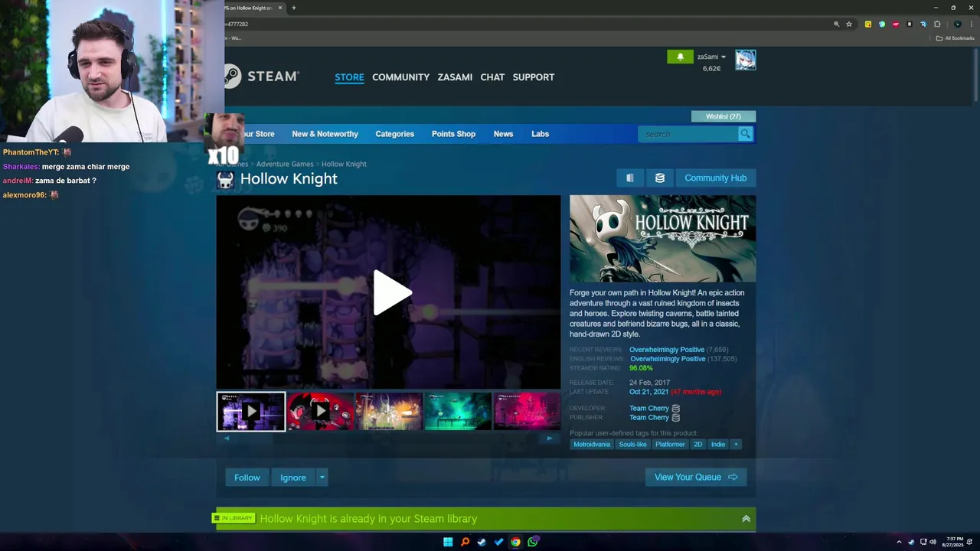Show more tags with the plus button

point(736,445)
